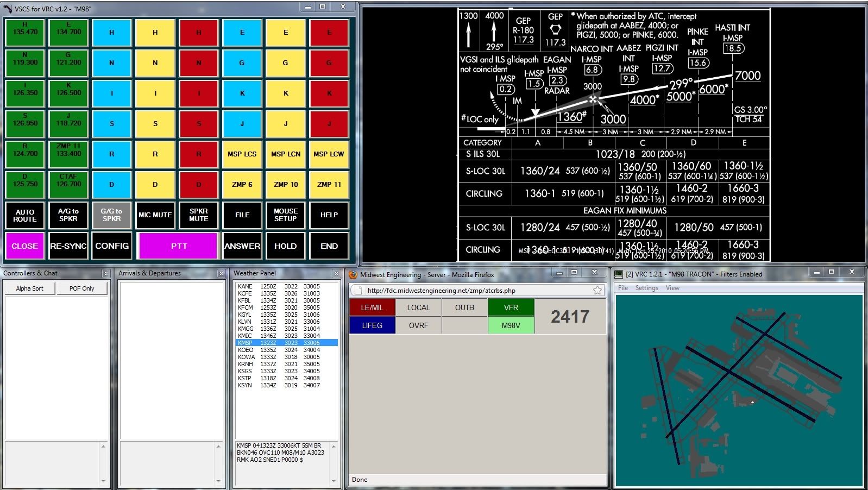Click the ANSWER button
Screen dimensions: 868x490
[242, 246]
